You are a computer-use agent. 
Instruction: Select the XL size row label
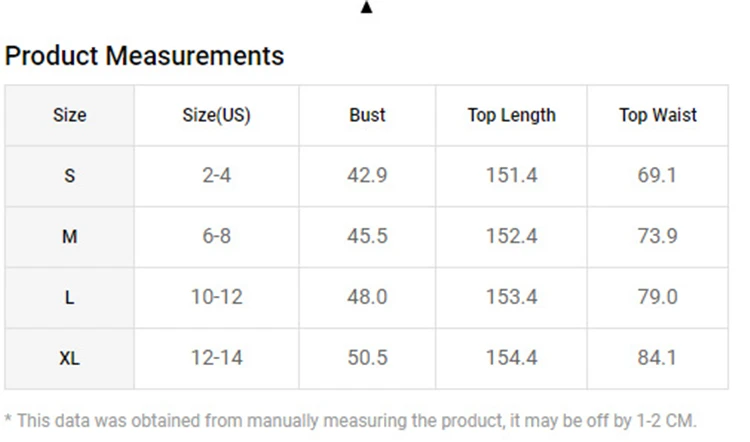(70, 358)
